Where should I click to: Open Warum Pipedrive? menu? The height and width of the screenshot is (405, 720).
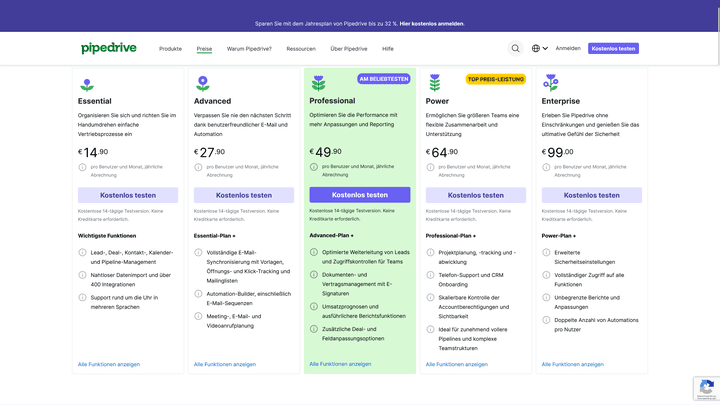[x=249, y=49]
